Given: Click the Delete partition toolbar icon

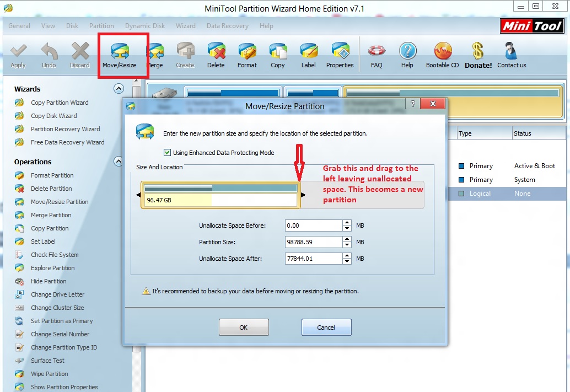Looking at the screenshot, I should (216, 51).
